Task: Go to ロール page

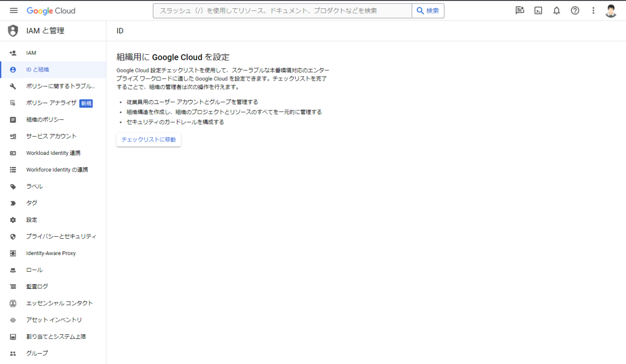Action: coord(53,270)
